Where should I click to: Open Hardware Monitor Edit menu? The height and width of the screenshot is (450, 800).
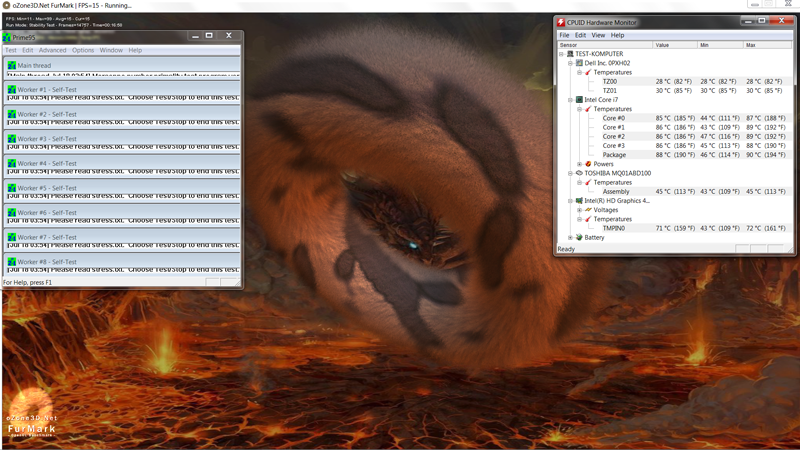tap(580, 35)
